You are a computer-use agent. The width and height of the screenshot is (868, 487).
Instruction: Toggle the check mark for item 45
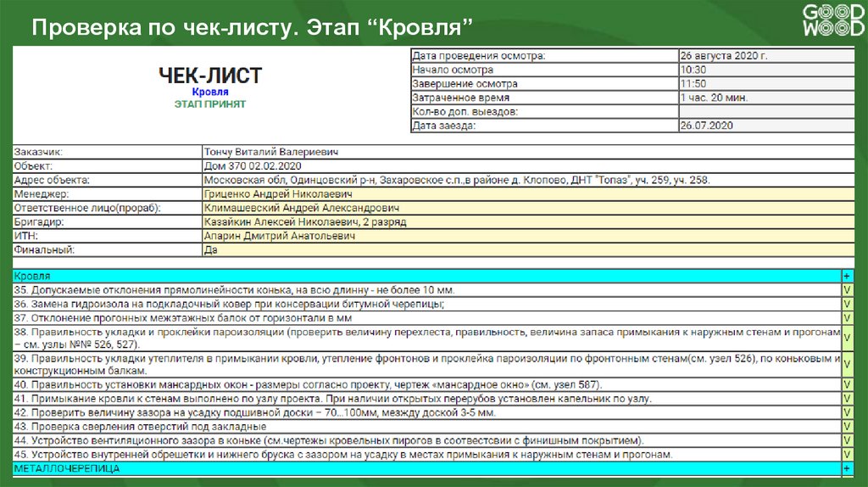click(847, 454)
